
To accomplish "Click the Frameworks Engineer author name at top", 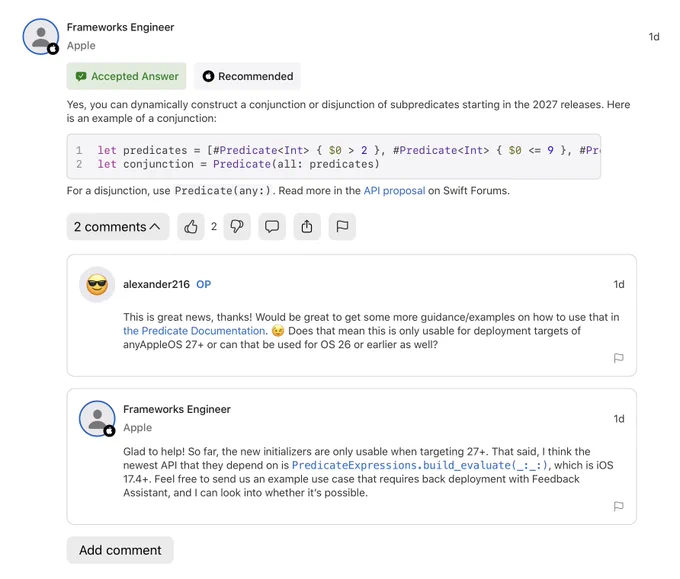I will [120, 27].
